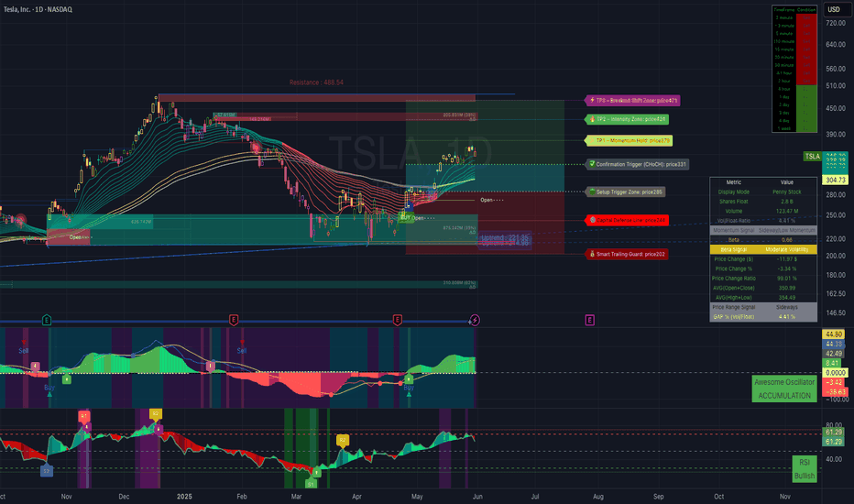This screenshot has width=854, height=504.
Task: Click the green S1 marker on the RSI pane
Action: click(311, 483)
